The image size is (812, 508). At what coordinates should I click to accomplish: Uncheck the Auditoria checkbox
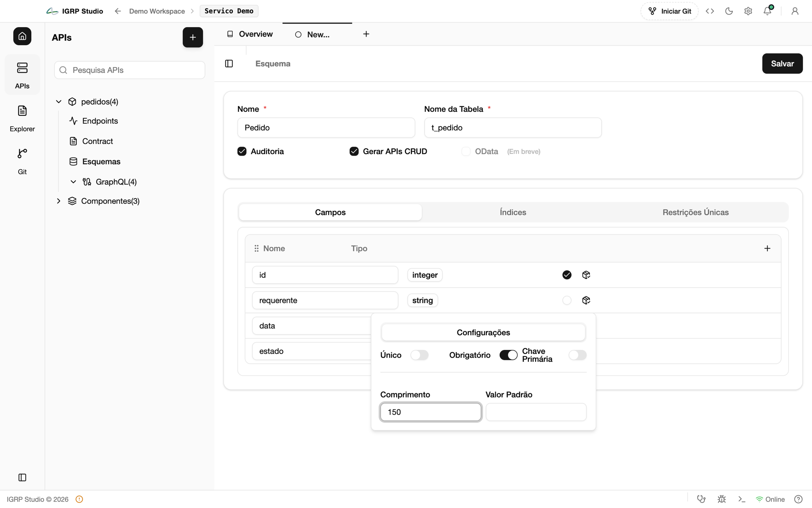tap(242, 151)
